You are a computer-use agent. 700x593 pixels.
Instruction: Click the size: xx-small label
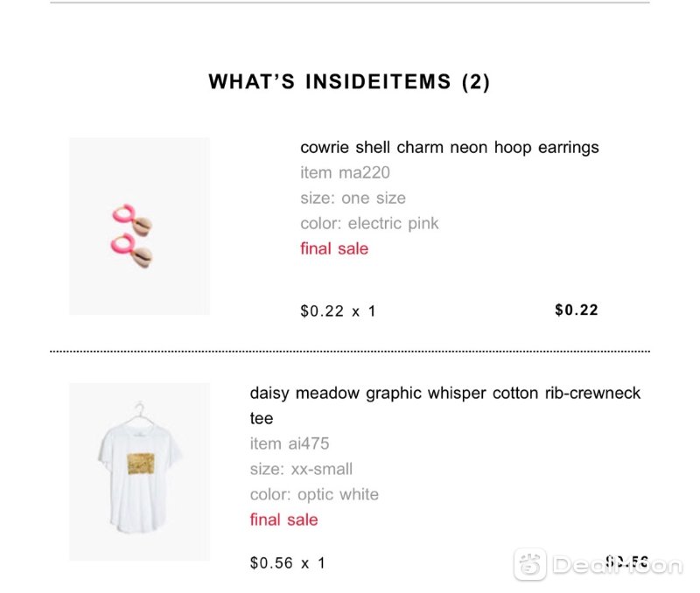(x=301, y=469)
